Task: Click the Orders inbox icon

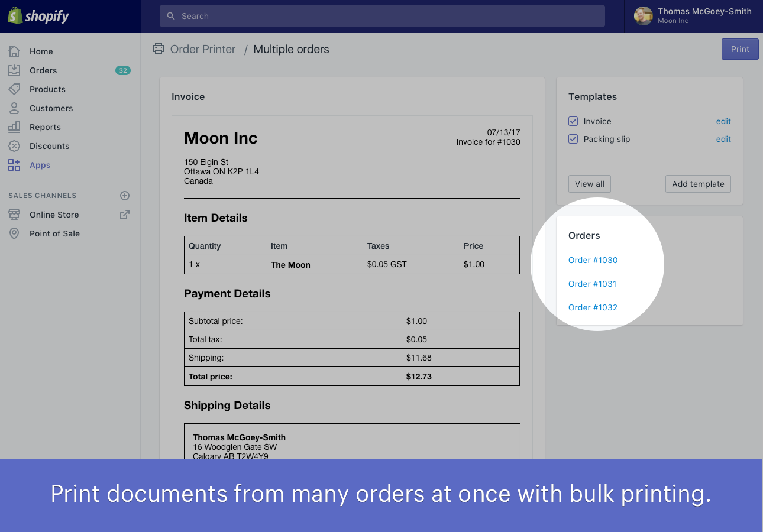Action: click(x=14, y=70)
